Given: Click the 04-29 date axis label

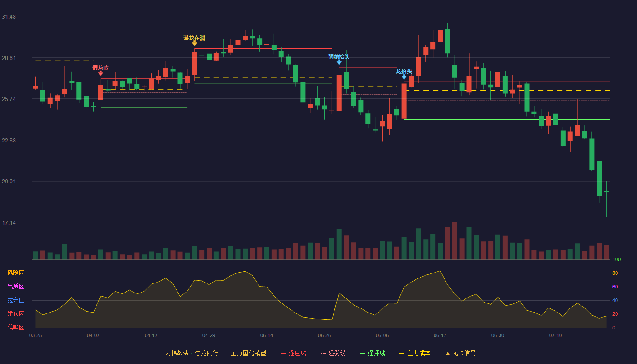Looking at the screenshot, I should (209, 335).
